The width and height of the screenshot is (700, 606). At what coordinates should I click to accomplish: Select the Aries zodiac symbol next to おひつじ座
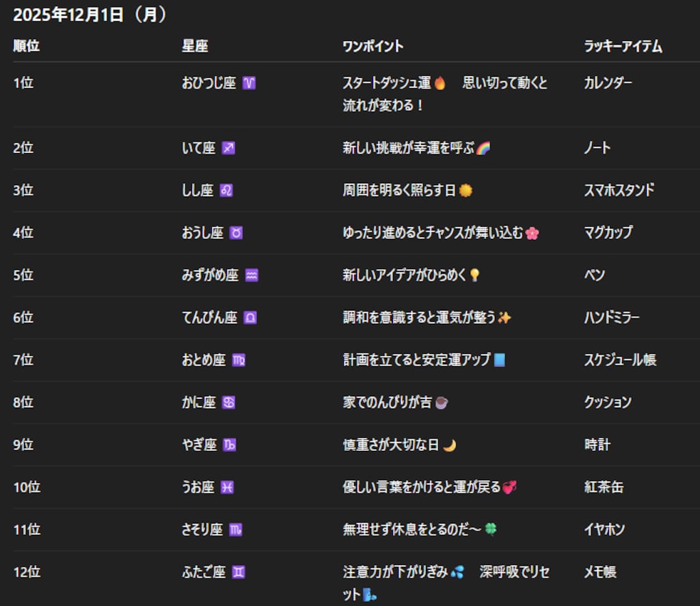click(x=251, y=83)
